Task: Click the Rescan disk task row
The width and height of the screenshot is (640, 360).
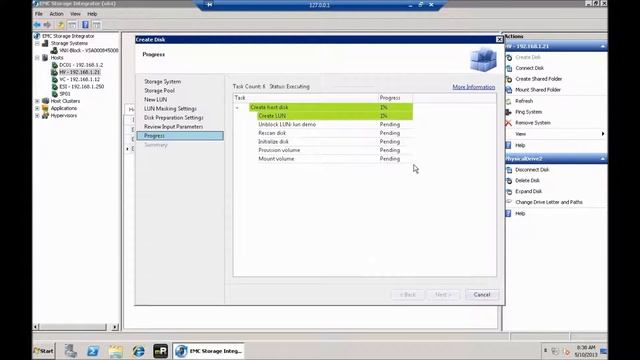Action: point(335,133)
